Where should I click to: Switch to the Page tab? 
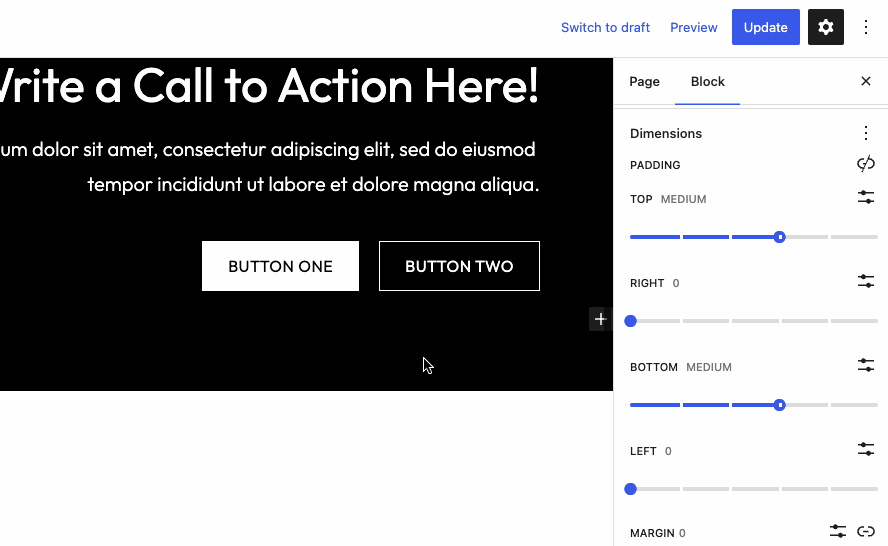[644, 82]
